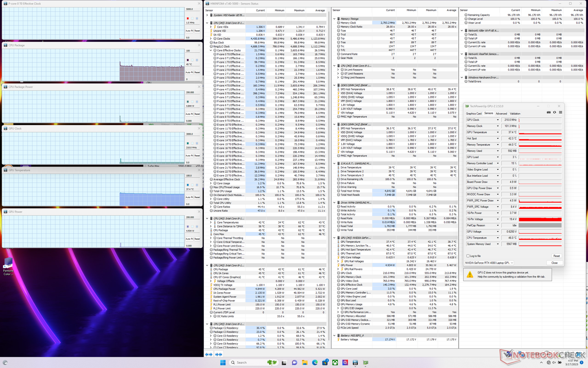Switch to Graphics Card tab

(473, 113)
